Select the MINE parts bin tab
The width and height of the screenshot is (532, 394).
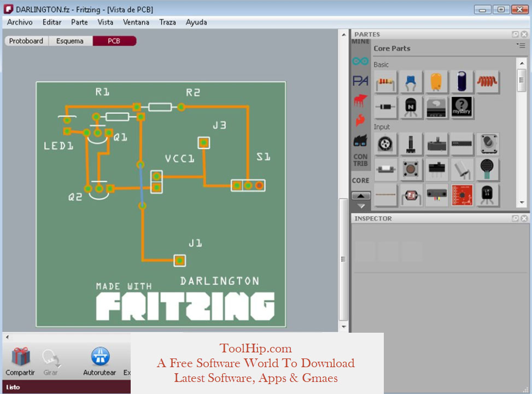(360, 42)
